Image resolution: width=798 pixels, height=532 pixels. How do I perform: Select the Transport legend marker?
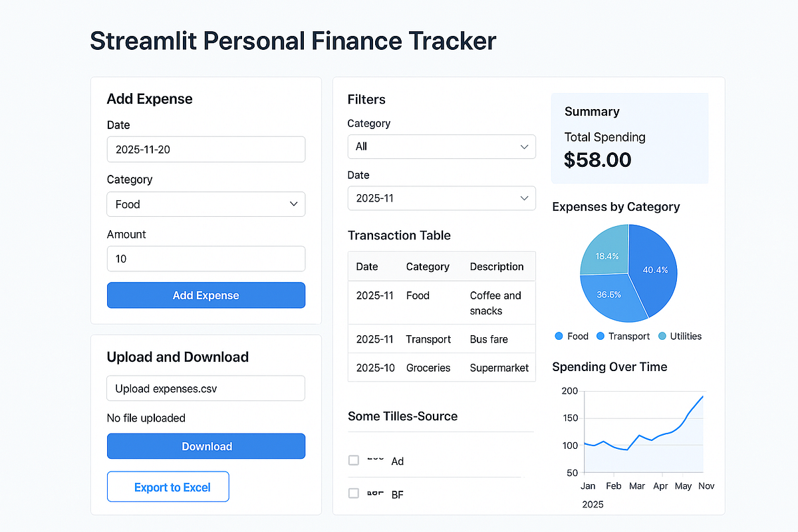602,336
